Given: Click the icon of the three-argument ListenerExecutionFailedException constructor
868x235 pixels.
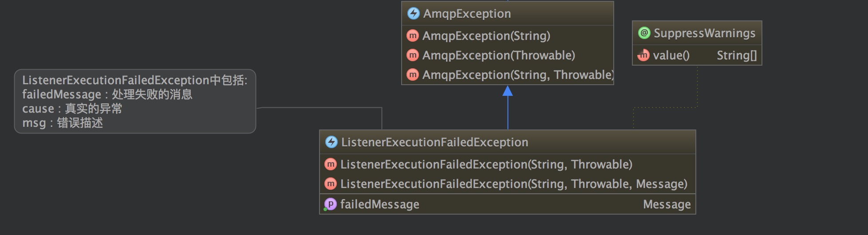Looking at the screenshot, I should tap(331, 184).
